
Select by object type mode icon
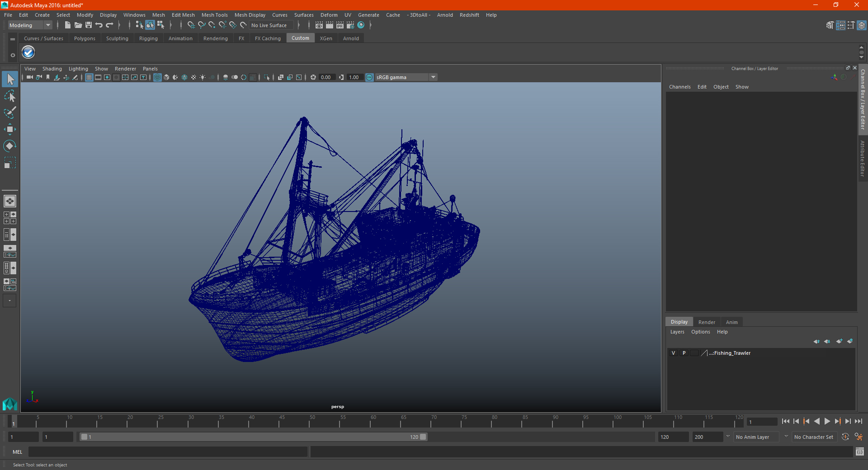point(150,25)
